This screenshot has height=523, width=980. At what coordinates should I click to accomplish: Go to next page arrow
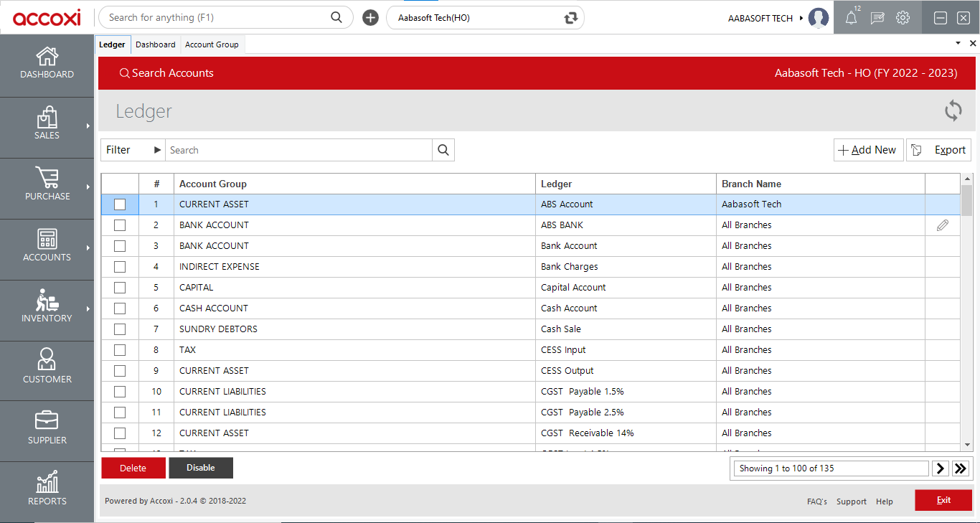(x=941, y=468)
